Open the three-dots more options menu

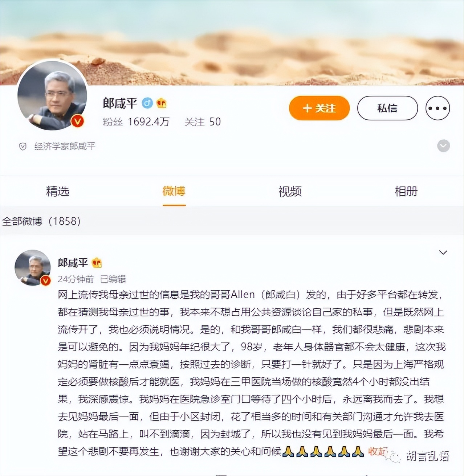pyautogui.click(x=437, y=108)
